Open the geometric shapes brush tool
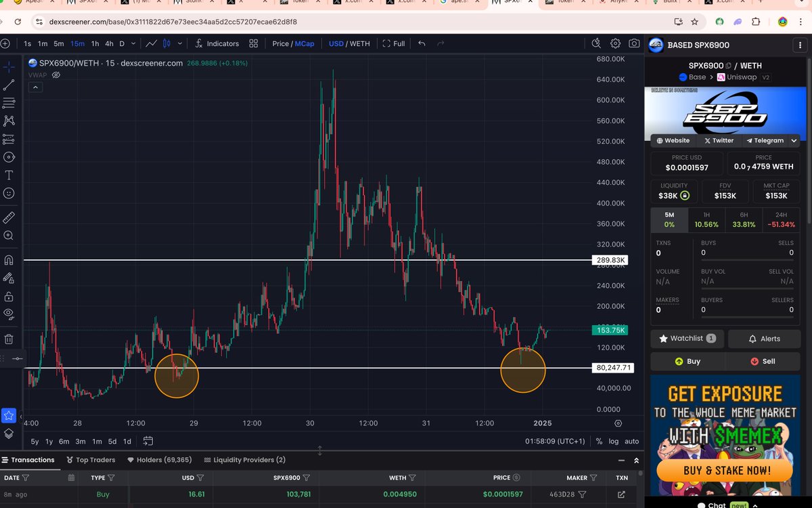The height and width of the screenshot is (508, 812). 9,157
